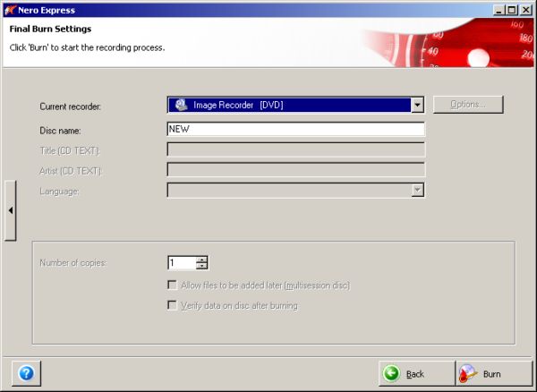Click the blue help question mark icon

[26, 373]
